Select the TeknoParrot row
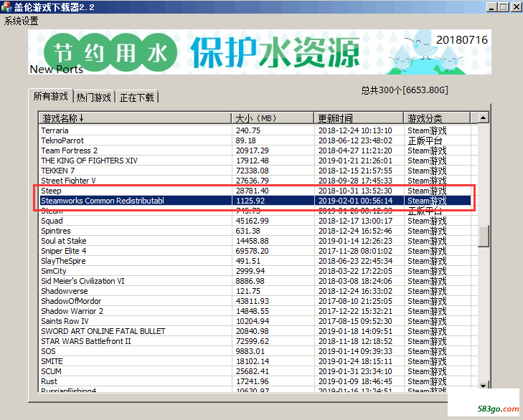Viewport: 523px width, 420px height. (255, 140)
